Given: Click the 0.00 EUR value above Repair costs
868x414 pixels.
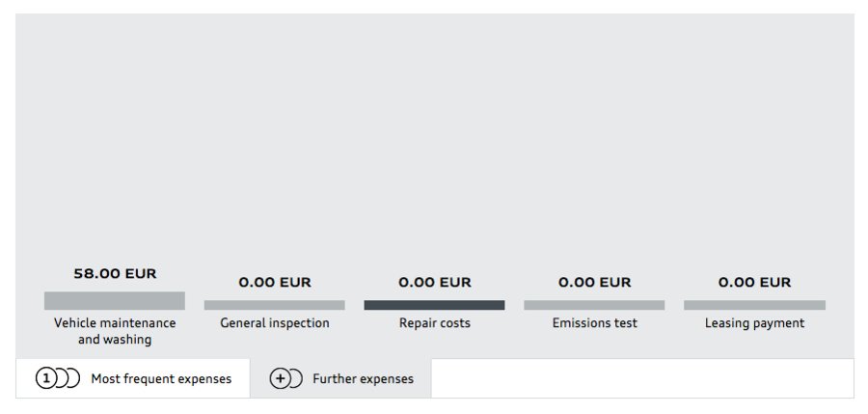Looking at the screenshot, I should click(x=435, y=282).
